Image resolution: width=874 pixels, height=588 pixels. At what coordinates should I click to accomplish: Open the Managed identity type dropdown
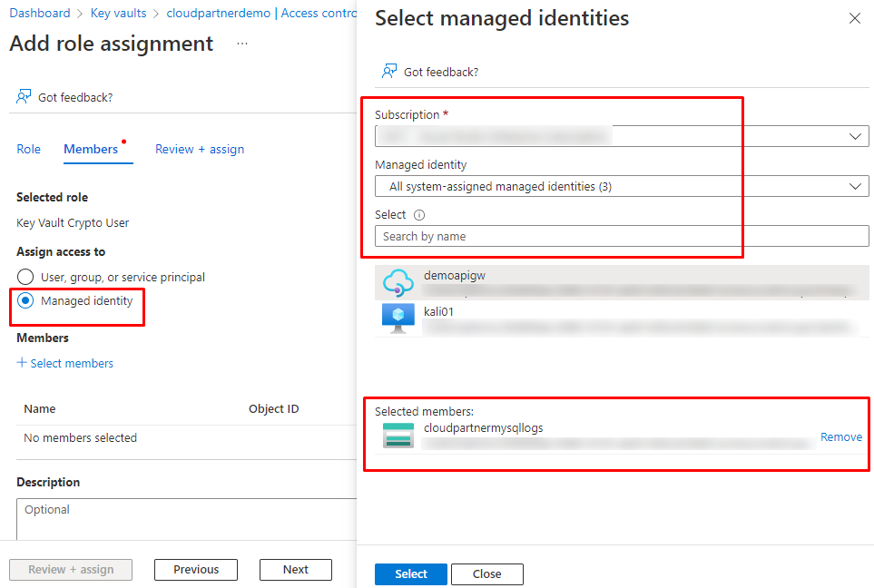[x=622, y=186]
